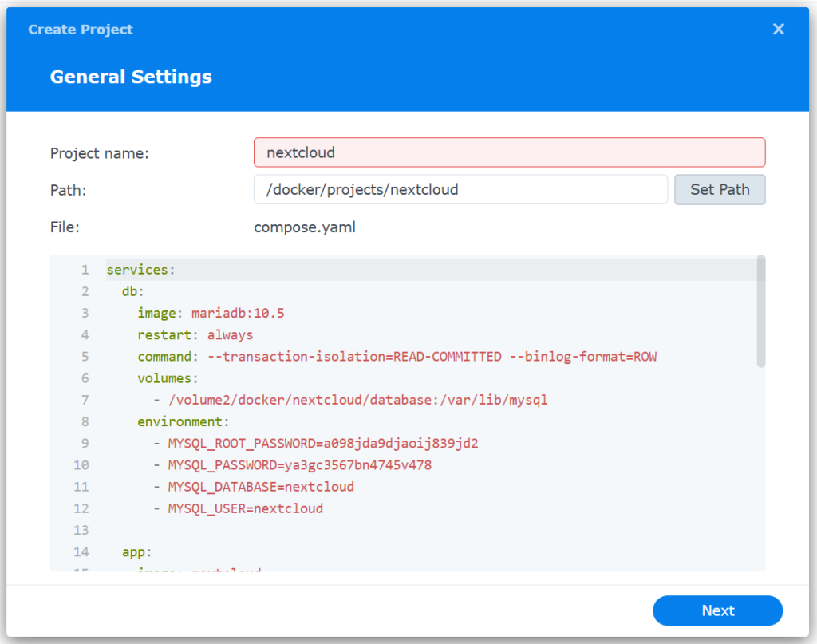Click the MYSQL_ROOT_PASSWORD line
Screen dimensions: 817x644
point(316,444)
